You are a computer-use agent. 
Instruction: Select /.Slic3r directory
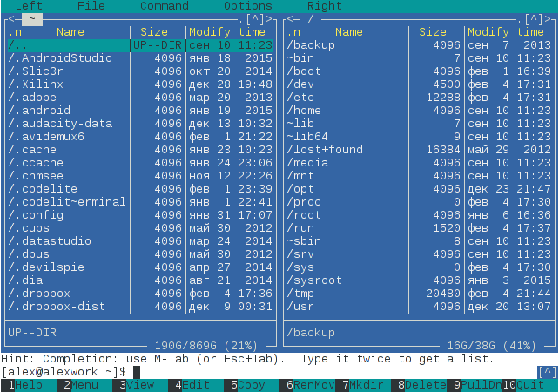pos(140,71)
